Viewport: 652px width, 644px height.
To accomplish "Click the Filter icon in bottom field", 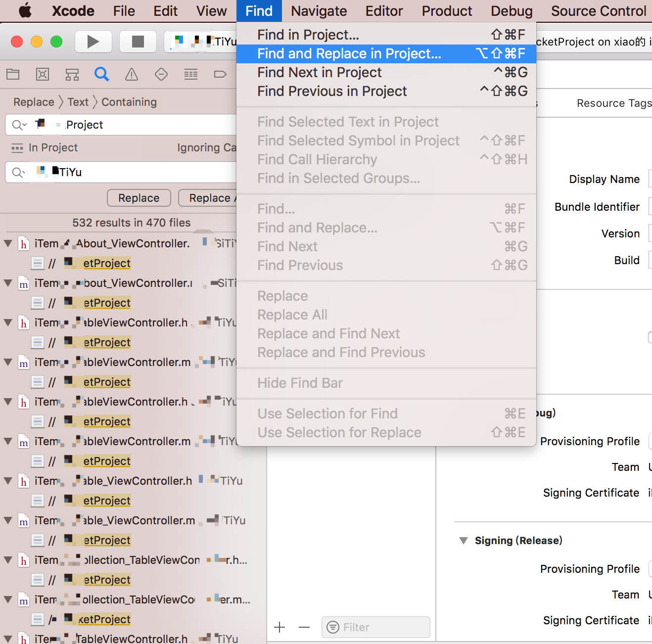I will point(333,628).
